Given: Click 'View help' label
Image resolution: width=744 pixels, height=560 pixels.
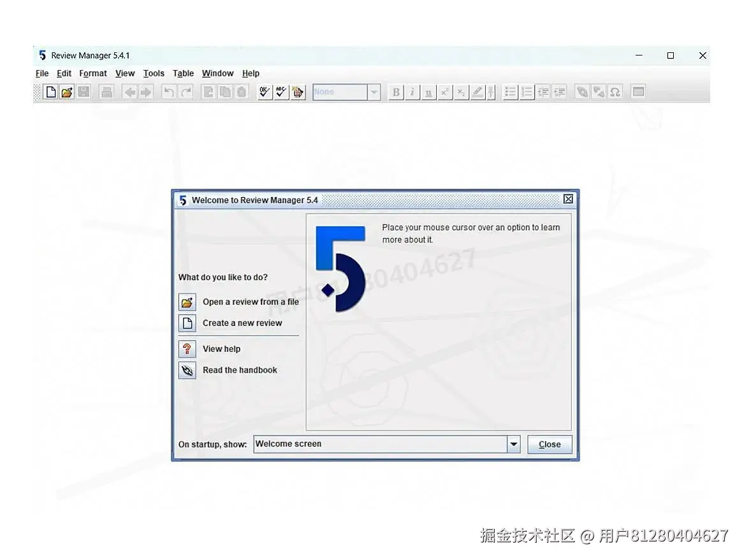Looking at the screenshot, I should [x=222, y=349].
